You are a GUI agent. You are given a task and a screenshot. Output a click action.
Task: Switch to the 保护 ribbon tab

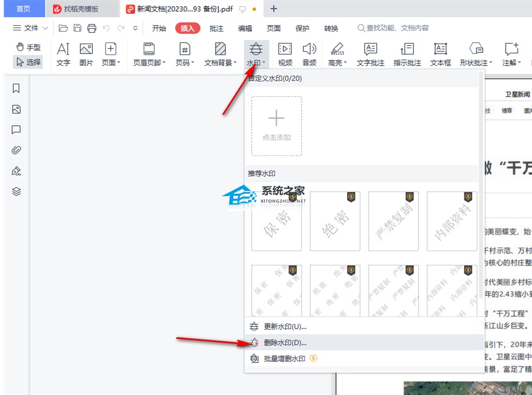point(302,29)
